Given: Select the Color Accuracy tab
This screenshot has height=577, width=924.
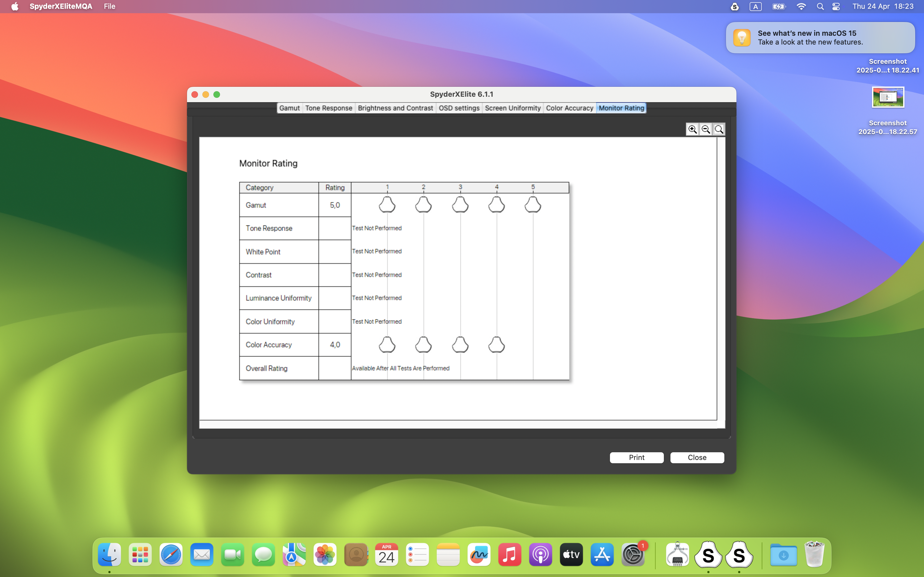Looking at the screenshot, I should [x=569, y=108].
